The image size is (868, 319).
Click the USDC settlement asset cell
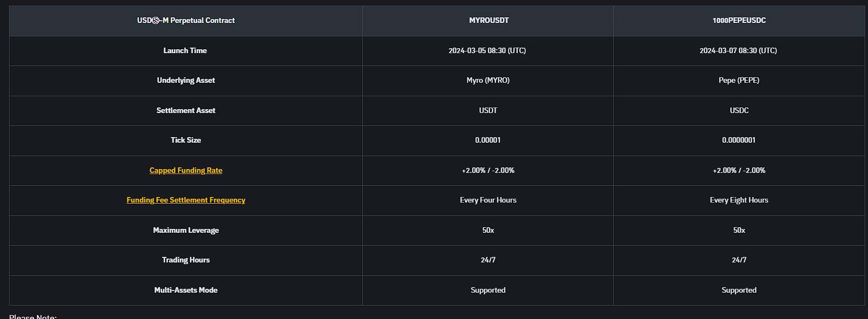tap(739, 110)
